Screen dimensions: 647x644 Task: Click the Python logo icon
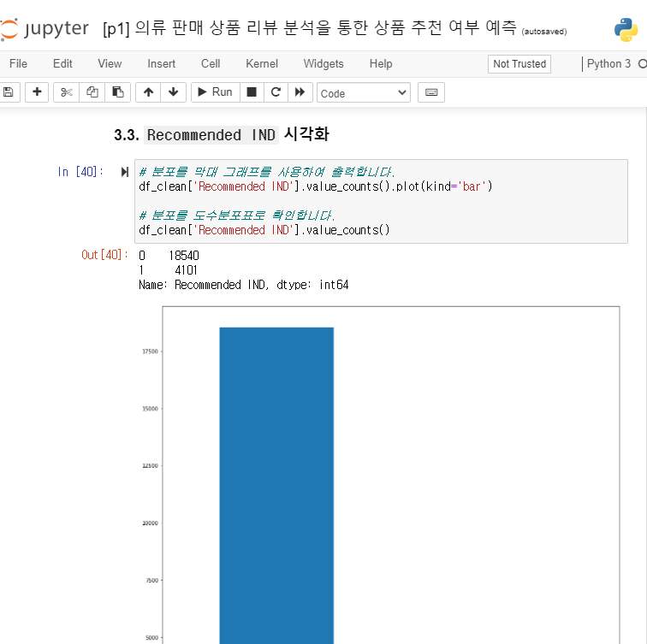pyautogui.click(x=626, y=30)
